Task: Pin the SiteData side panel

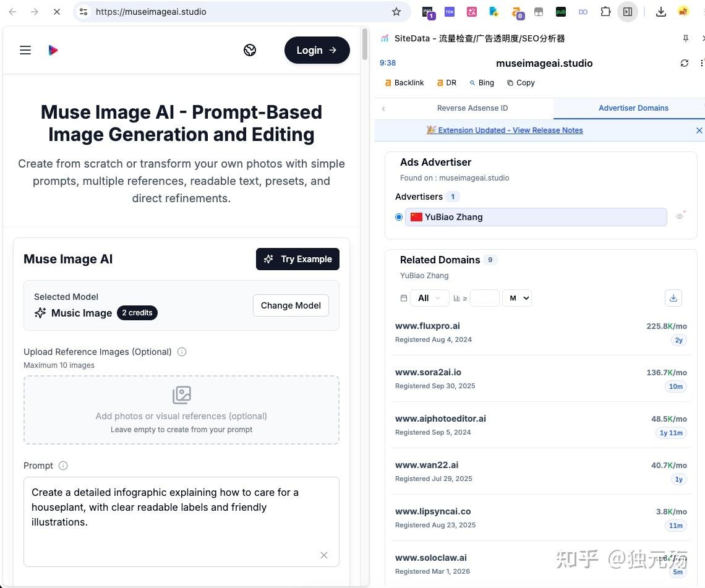Action: click(686, 39)
